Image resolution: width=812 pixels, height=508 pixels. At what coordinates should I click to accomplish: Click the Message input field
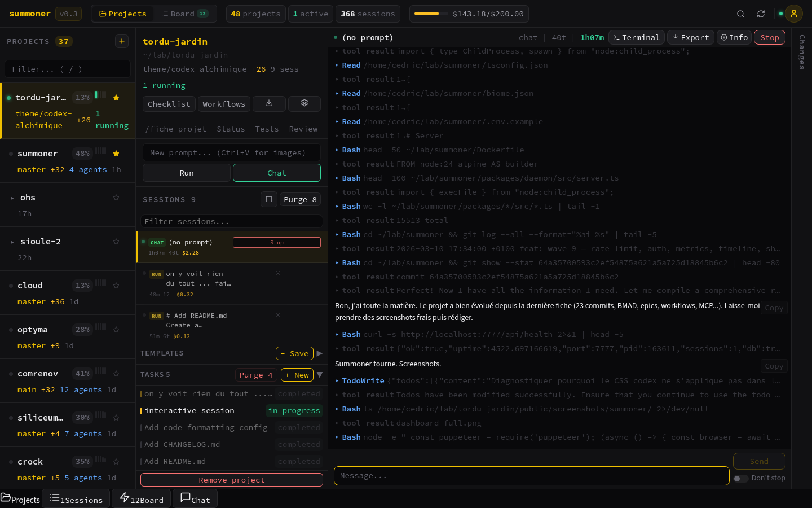point(531,476)
